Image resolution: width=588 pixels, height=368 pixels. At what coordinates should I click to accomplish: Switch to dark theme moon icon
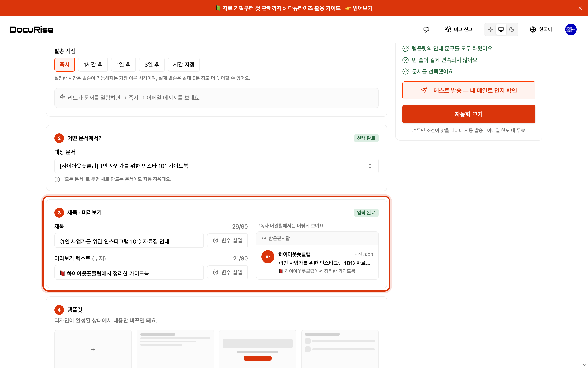[x=512, y=29]
